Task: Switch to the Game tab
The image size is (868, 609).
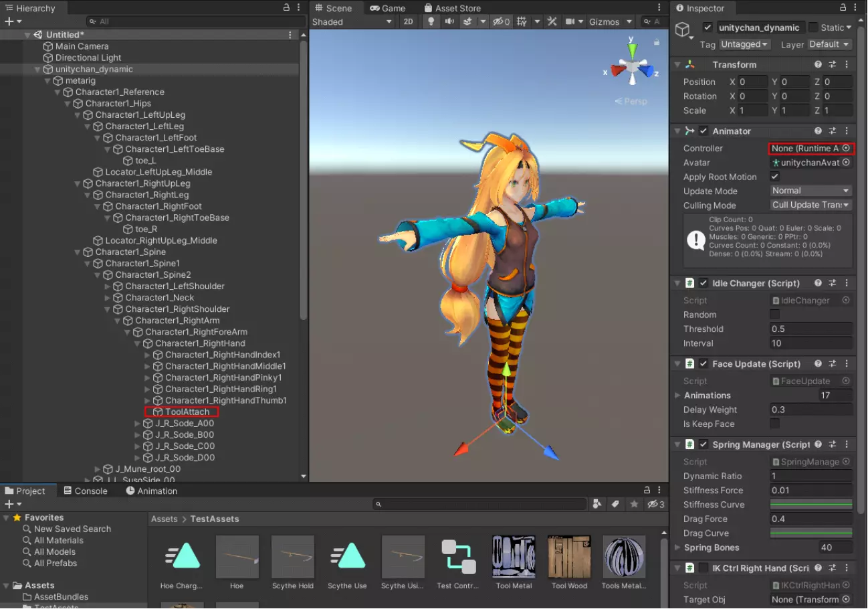Action: pyautogui.click(x=387, y=8)
